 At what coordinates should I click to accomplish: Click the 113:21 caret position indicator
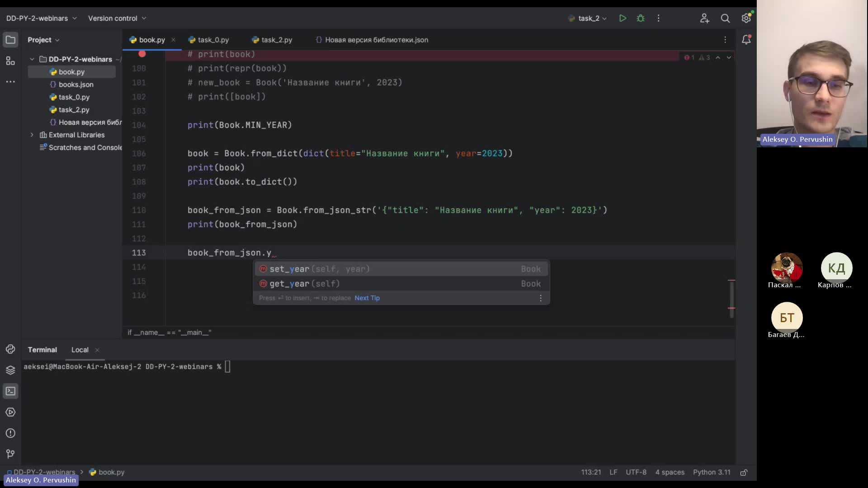591,472
